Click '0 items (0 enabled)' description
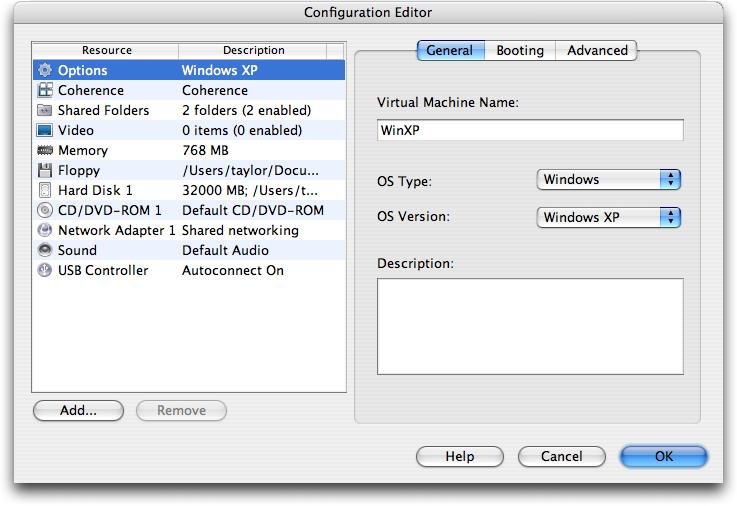 pyautogui.click(x=242, y=130)
